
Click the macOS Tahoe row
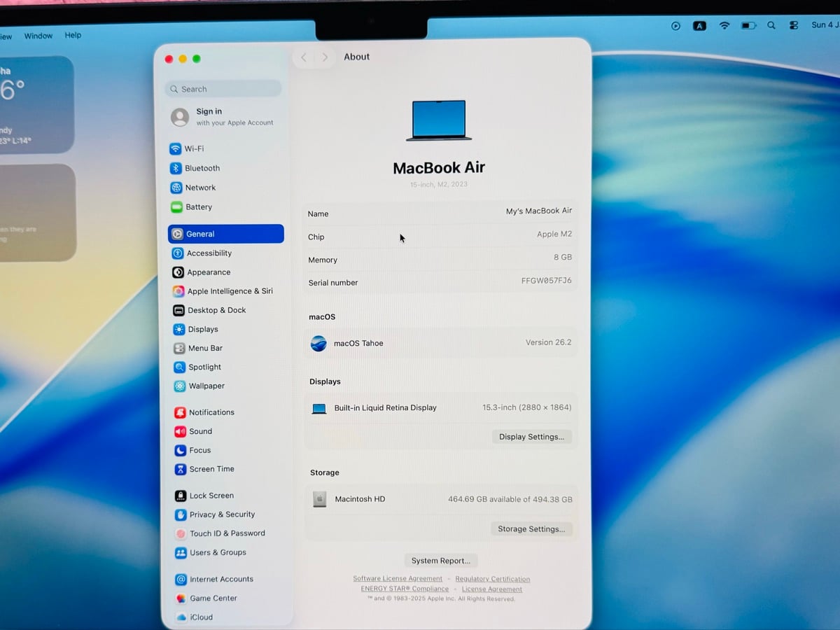441,343
